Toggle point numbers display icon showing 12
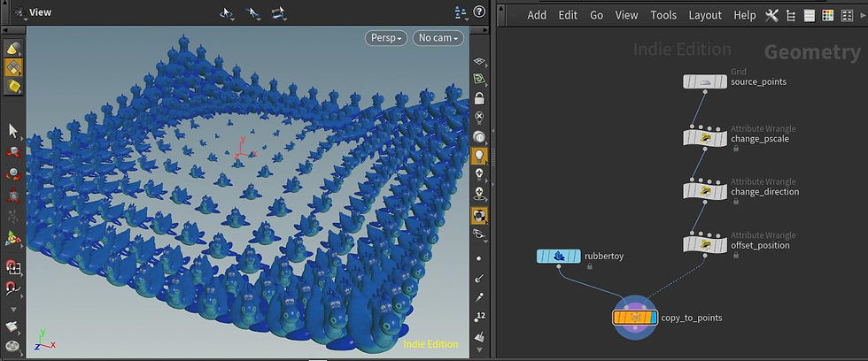 coord(479,316)
